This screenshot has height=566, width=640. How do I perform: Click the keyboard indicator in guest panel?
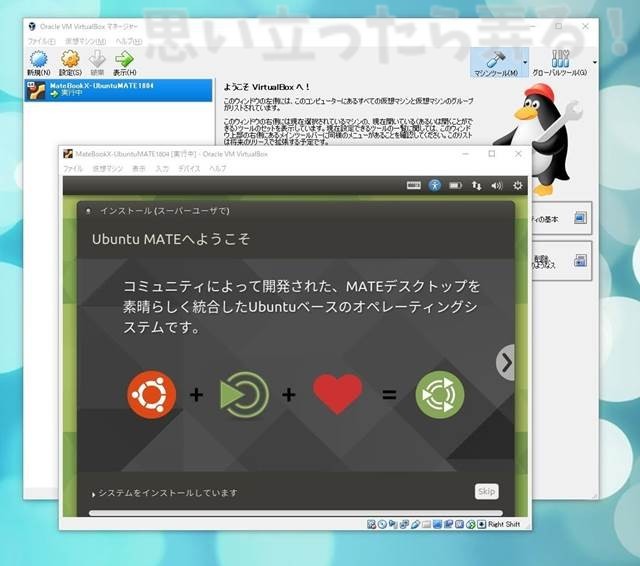tap(413, 186)
